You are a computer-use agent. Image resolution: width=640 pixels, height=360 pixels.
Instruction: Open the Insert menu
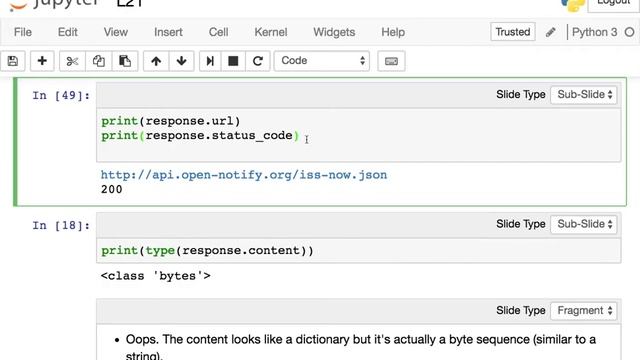(168, 32)
